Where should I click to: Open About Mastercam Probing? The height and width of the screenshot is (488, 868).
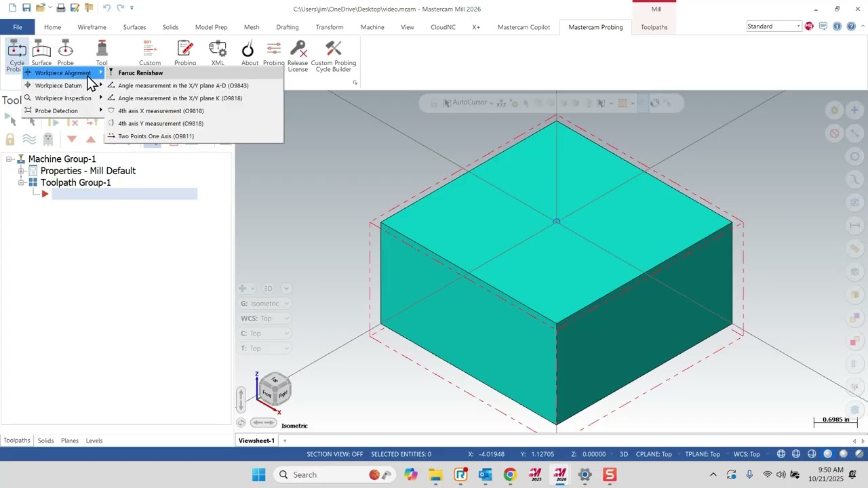(250, 53)
